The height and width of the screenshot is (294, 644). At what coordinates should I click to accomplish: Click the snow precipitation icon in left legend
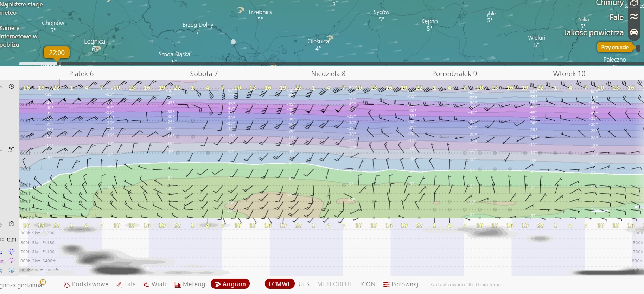pos(12,270)
